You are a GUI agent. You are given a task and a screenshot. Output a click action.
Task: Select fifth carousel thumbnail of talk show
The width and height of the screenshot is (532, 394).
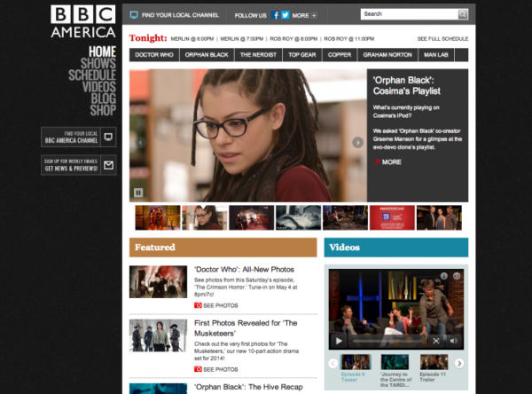tap(346, 217)
